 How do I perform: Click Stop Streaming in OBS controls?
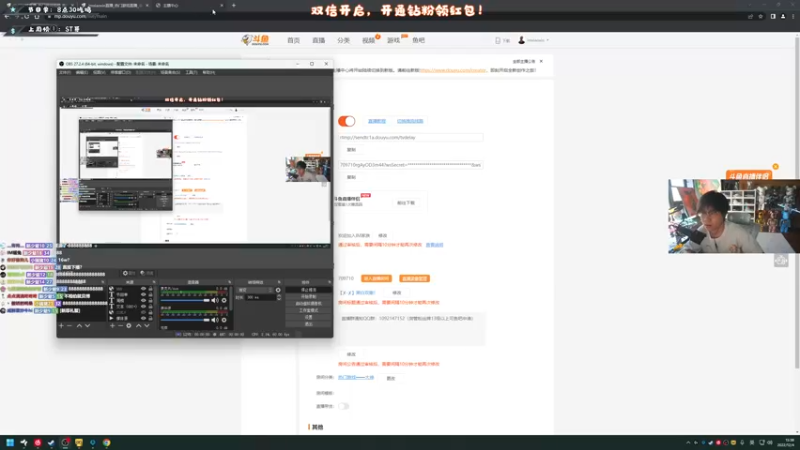point(309,290)
